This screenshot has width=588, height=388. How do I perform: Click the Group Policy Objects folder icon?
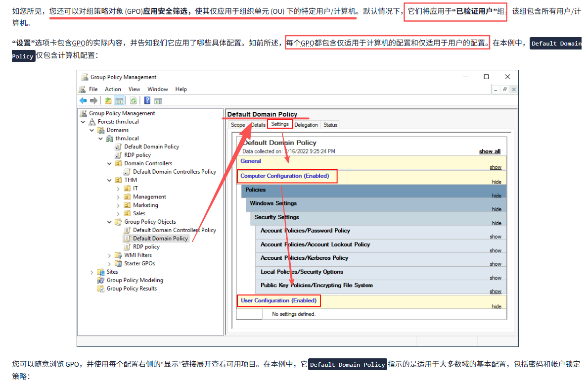[118, 222]
